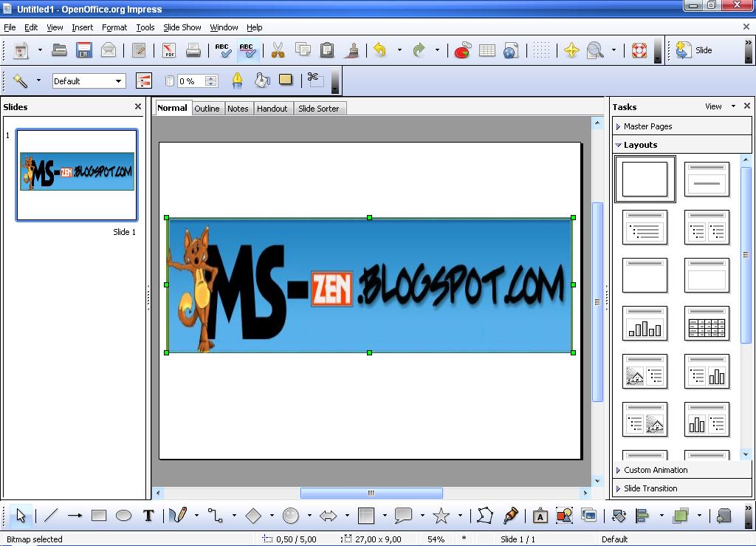Click the Copy icon
This screenshot has height=546, width=756.
click(x=303, y=50)
